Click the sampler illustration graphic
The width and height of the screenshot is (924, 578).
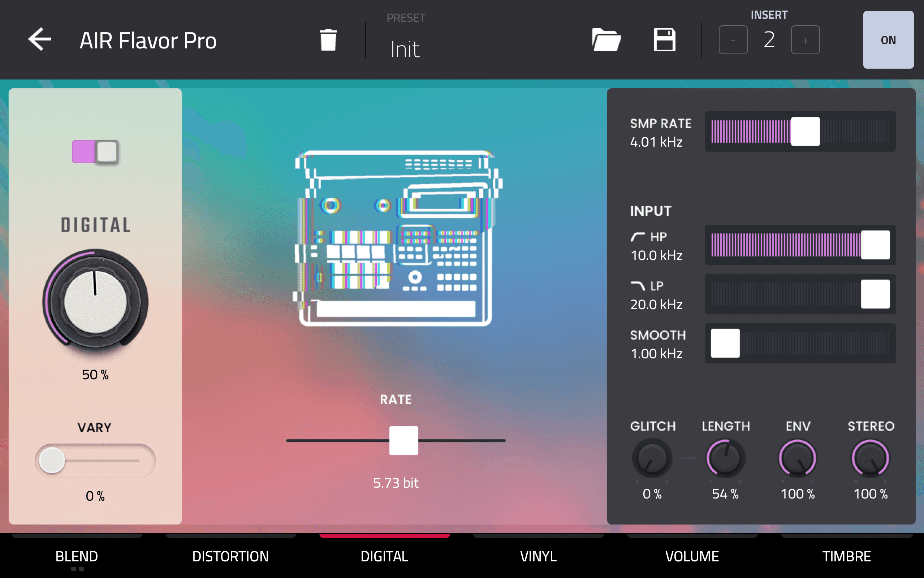(396, 238)
